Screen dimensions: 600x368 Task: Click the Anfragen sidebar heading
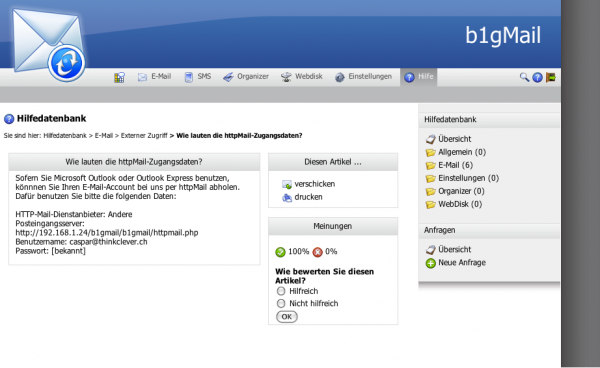(439, 230)
